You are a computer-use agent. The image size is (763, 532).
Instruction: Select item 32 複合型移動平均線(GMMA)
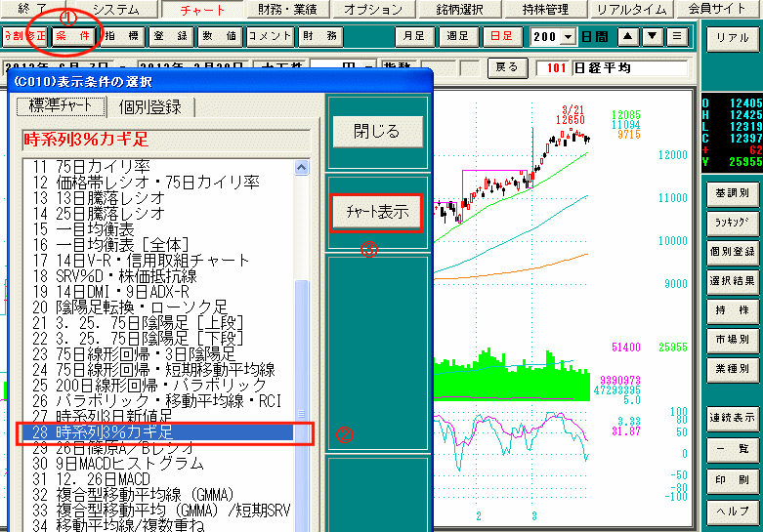158,495
